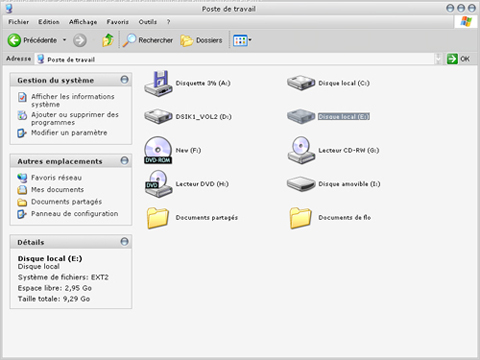
Task: Click the highlighted Disque local (E:) label
Action: click(344, 117)
